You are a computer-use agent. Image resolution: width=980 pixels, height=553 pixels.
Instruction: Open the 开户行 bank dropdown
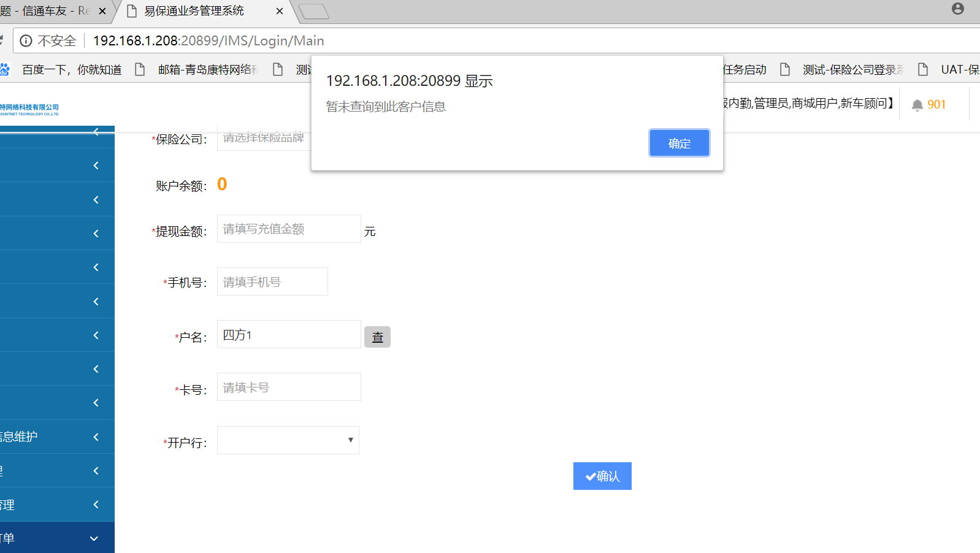(288, 440)
